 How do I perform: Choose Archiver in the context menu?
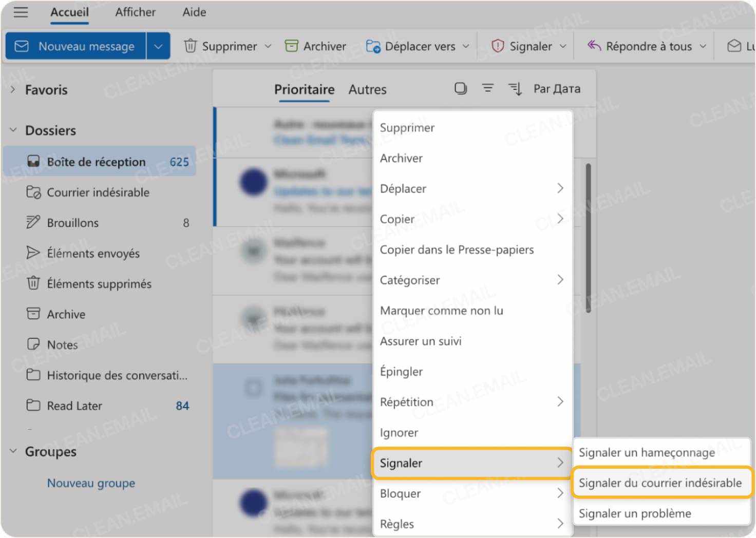pos(472,158)
